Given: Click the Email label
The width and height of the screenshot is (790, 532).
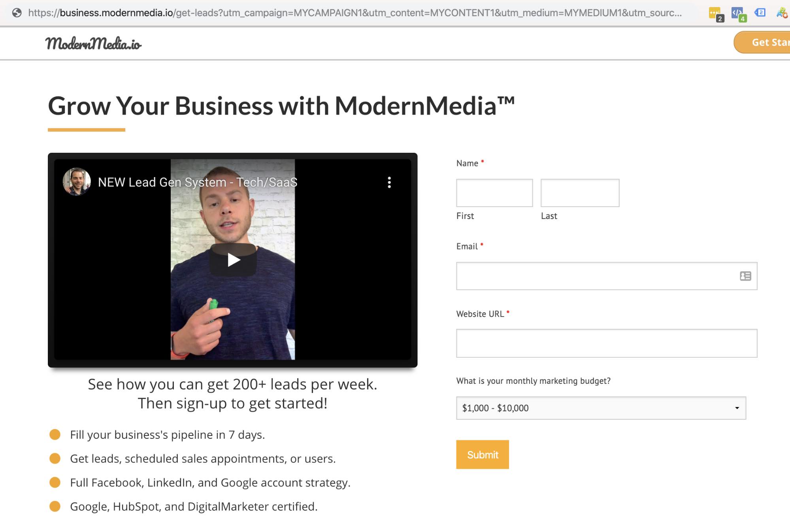Looking at the screenshot, I should pyautogui.click(x=467, y=246).
